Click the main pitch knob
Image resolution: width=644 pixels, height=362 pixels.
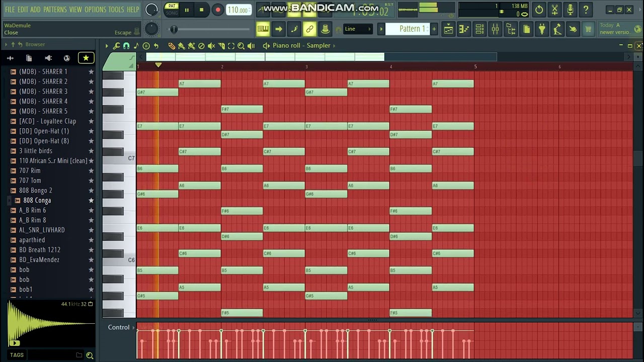coord(151,29)
